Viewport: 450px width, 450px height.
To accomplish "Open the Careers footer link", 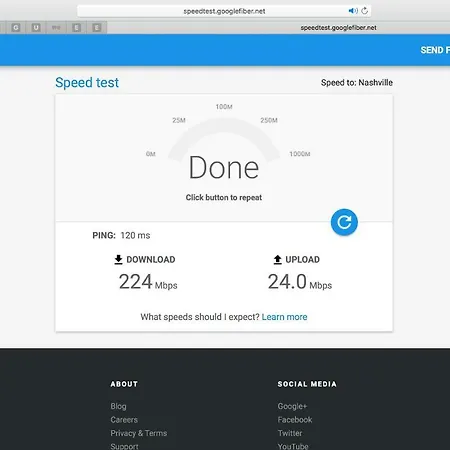I will click(124, 420).
